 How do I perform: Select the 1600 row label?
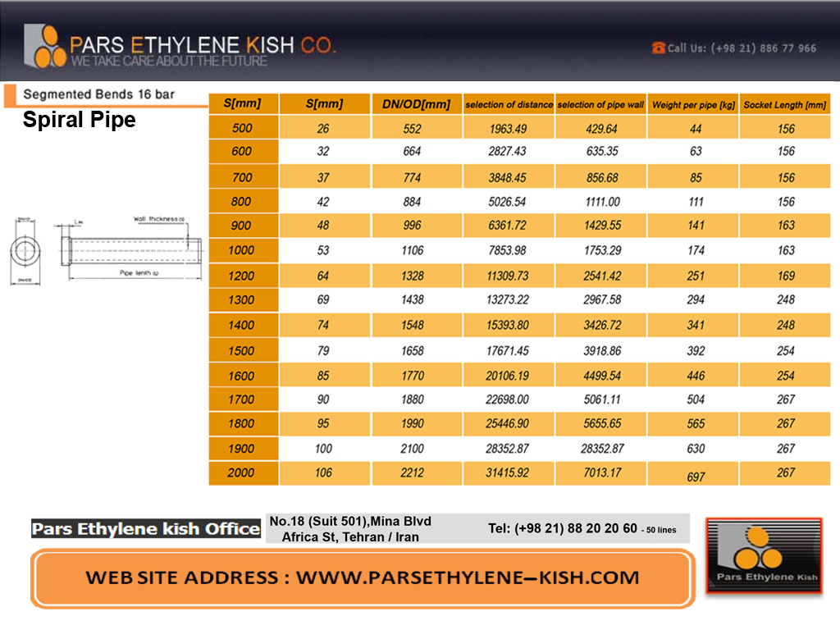241,376
